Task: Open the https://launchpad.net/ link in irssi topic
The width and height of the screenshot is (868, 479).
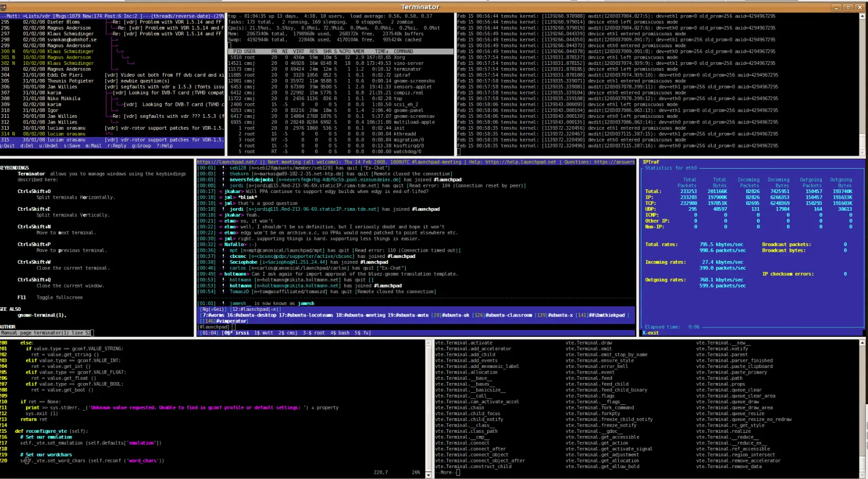Action: tap(226, 162)
